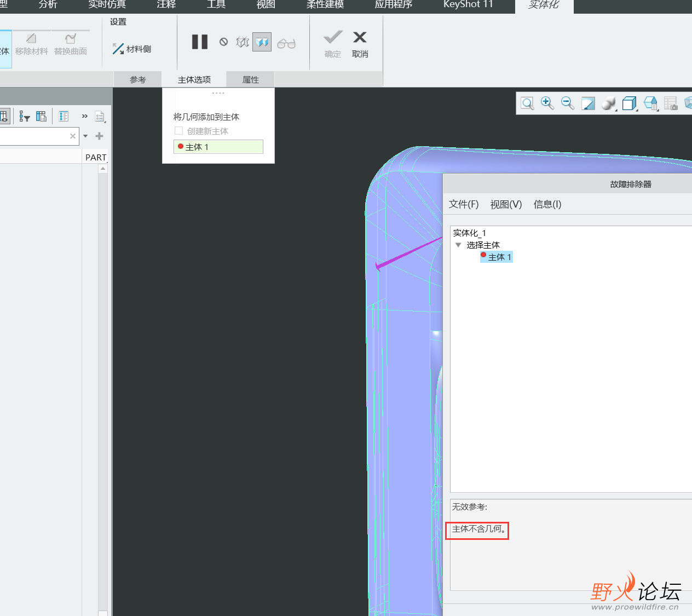Click the repaint screen icon
This screenshot has height=616, width=692.
[x=588, y=103]
